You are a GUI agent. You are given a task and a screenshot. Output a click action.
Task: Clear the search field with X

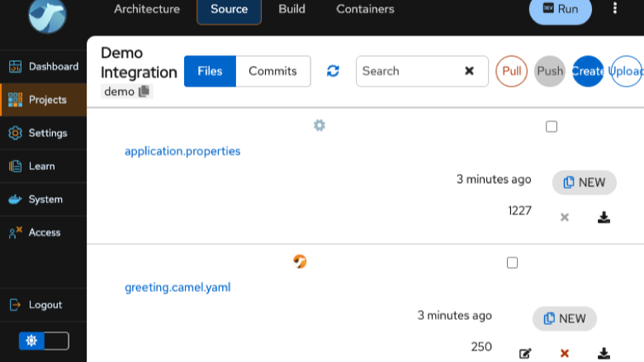(469, 71)
